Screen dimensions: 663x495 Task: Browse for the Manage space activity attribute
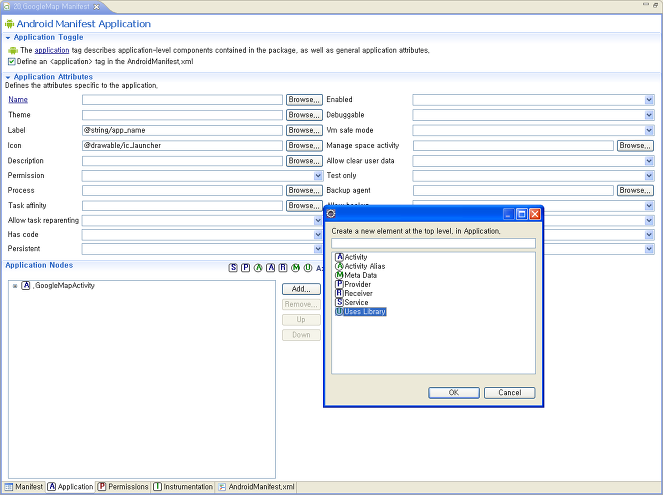pyautogui.click(x=635, y=145)
